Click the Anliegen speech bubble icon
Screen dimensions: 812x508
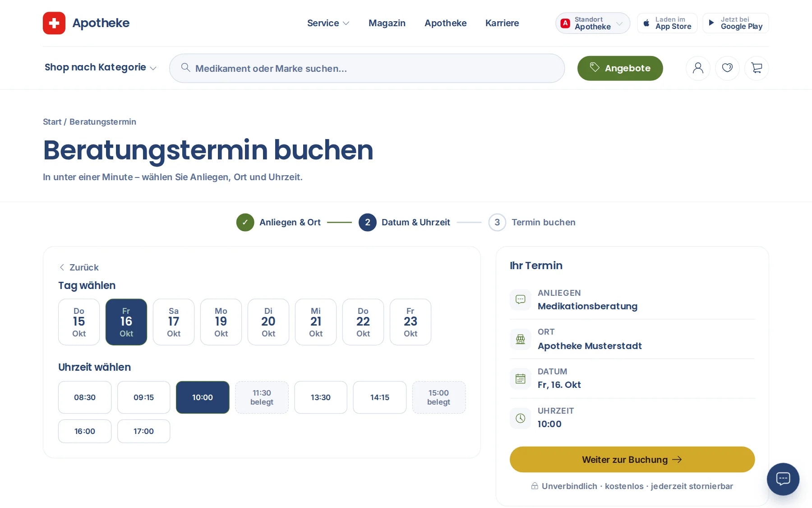(x=521, y=299)
